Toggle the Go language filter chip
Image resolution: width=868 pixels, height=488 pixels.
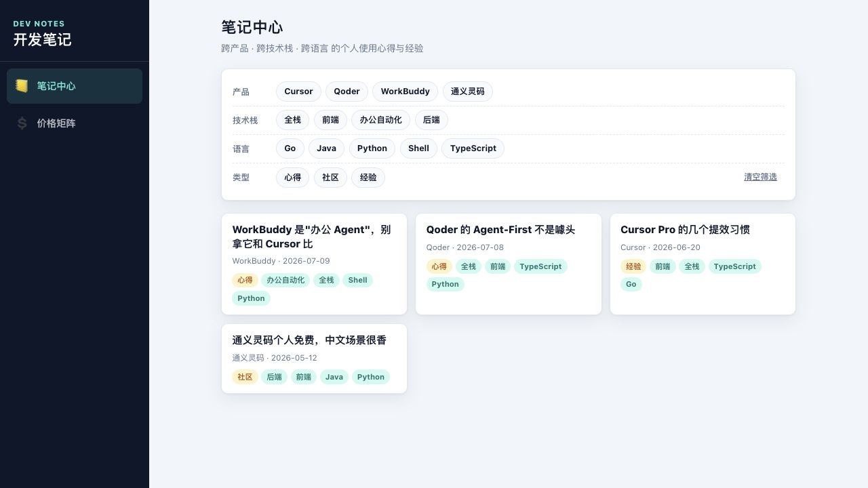(x=290, y=148)
